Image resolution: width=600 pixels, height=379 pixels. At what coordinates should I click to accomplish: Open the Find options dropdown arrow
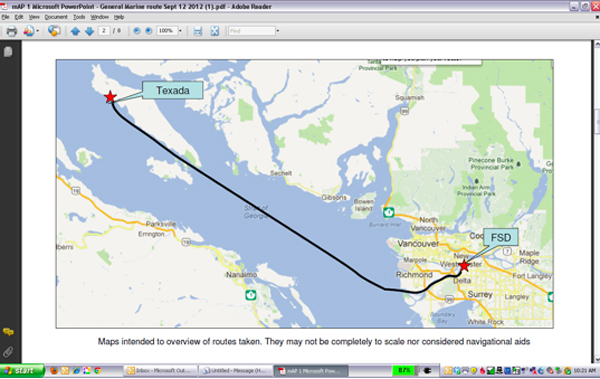coord(278,31)
